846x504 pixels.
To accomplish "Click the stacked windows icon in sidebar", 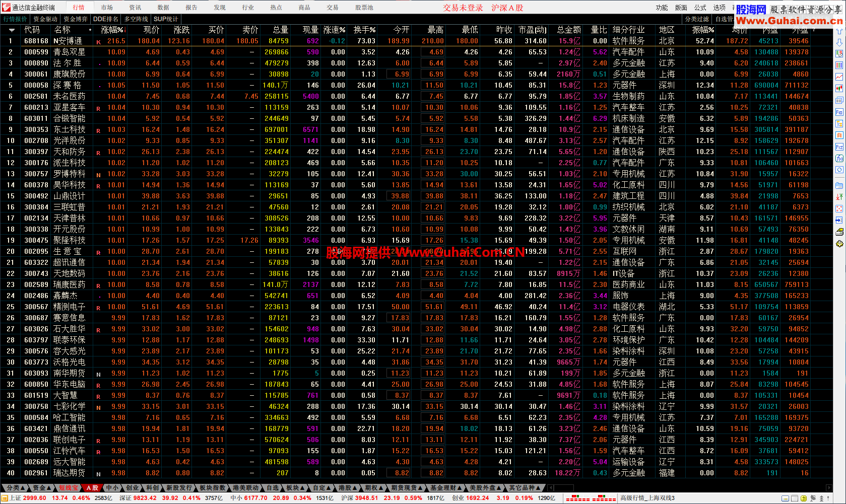I will coord(839,100).
